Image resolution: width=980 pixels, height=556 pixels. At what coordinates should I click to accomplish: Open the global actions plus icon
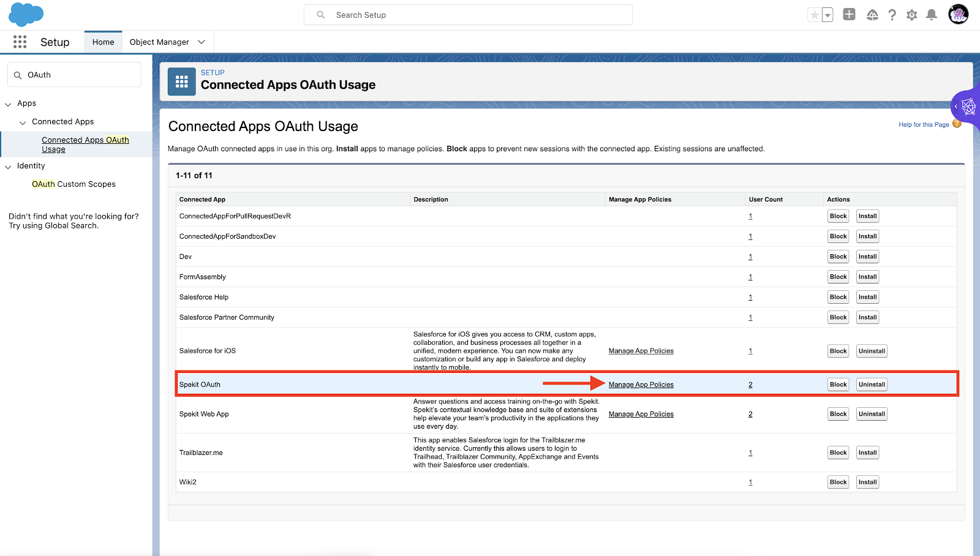click(849, 15)
